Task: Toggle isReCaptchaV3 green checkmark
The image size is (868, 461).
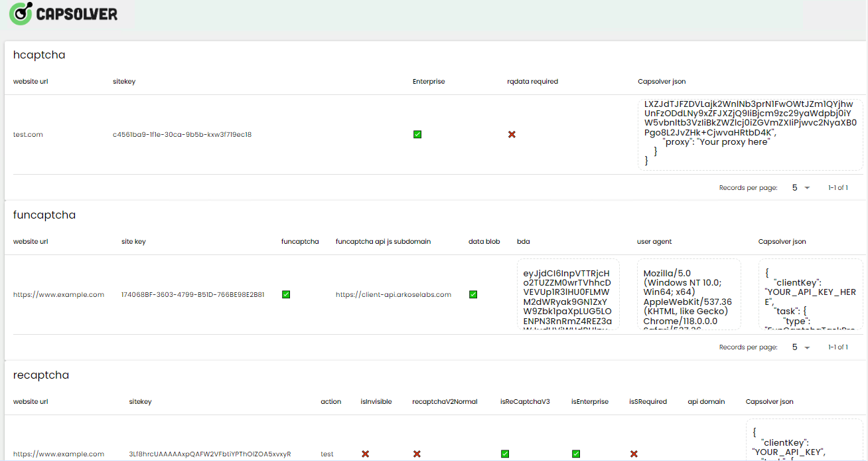Action: (x=505, y=454)
